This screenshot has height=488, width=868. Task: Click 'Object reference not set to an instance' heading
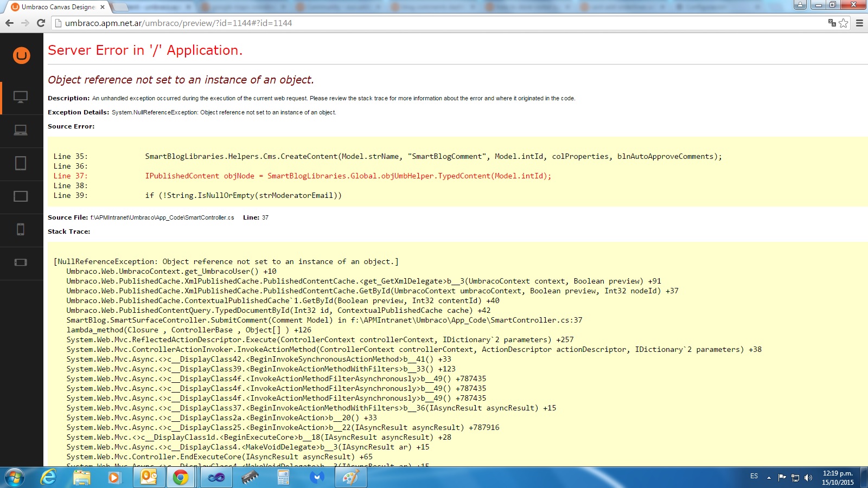pos(181,80)
